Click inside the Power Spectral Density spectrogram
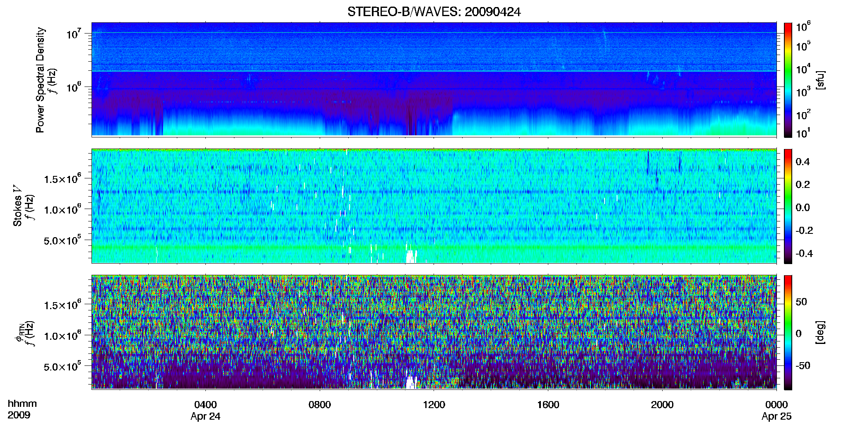The image size is (868, 447). coord(434,79)
